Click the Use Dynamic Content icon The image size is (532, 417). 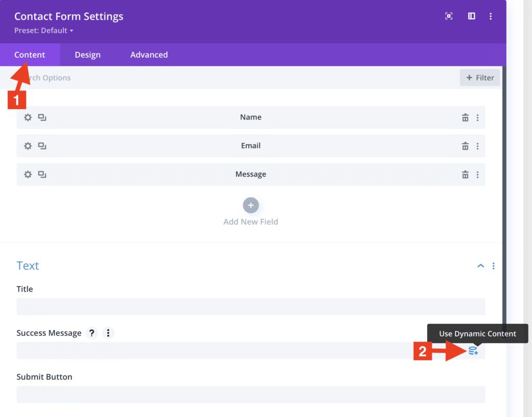(x=473, y=351)
